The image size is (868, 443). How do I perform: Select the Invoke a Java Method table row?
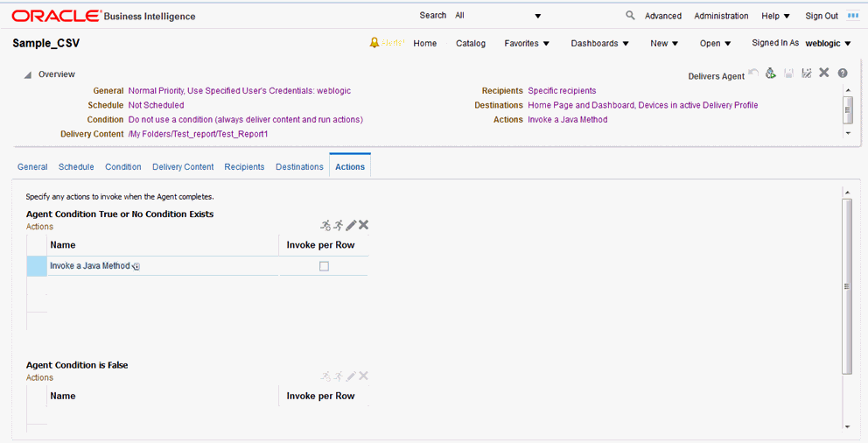[198, 266]
